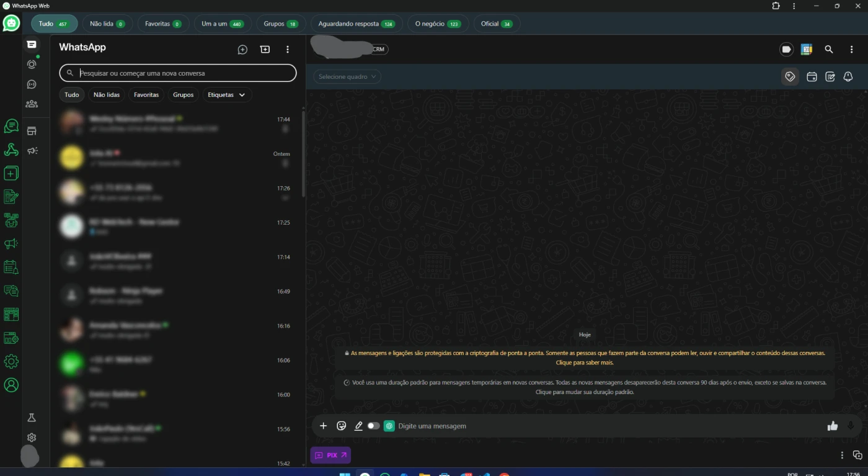This screenshot has width=868, height=476.
Task: Open the three-dot menu beside PIX row
Action: 842,455
